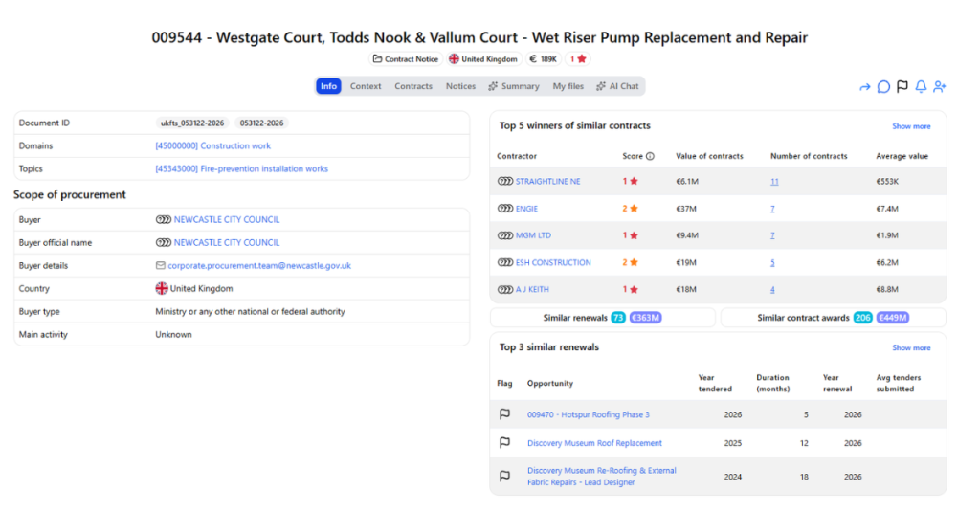Open the Buyer NEWCASTLE CITY COUNCIL link

click(x=227, y=219)
